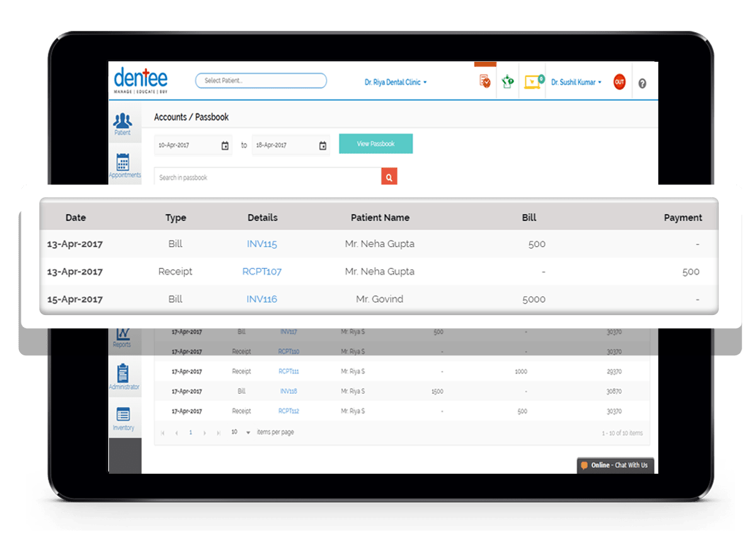The image size is (756, 545).
Task: Open receipt RCPT107 link
Action: coord(262,272)
